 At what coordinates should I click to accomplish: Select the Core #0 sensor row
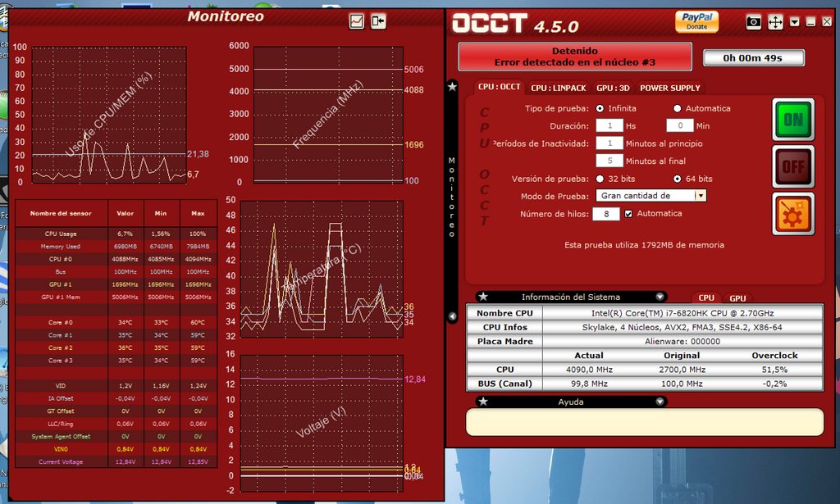pos(116,323)
